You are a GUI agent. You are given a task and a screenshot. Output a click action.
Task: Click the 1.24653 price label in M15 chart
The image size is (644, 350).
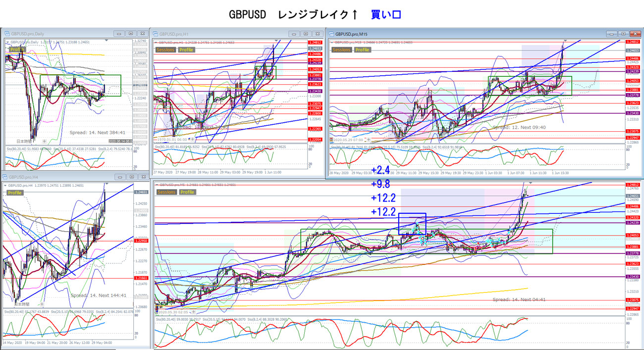point(632,50)
